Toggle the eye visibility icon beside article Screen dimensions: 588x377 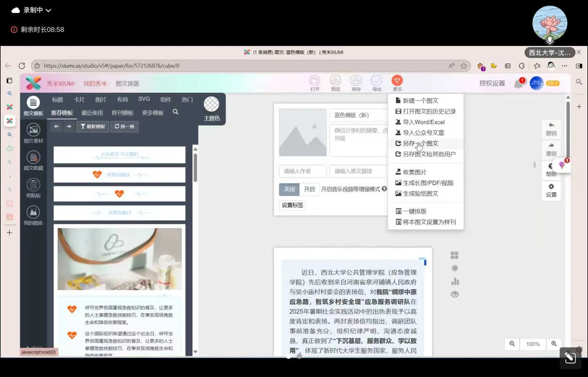click(454, 294)
